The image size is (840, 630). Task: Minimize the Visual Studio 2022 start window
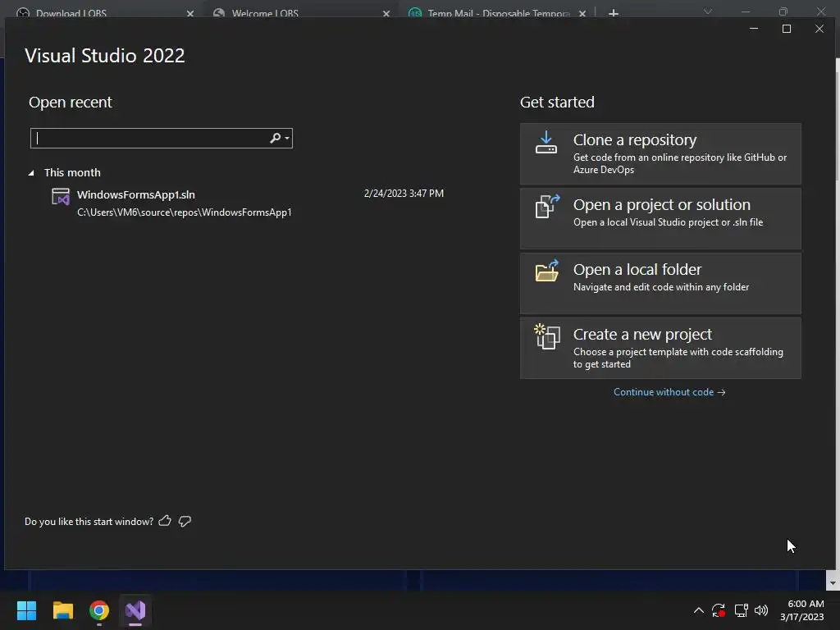754,29
